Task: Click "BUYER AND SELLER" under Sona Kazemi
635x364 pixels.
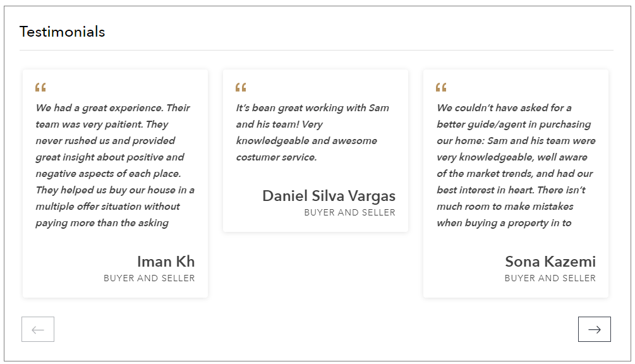Action: 550,278
